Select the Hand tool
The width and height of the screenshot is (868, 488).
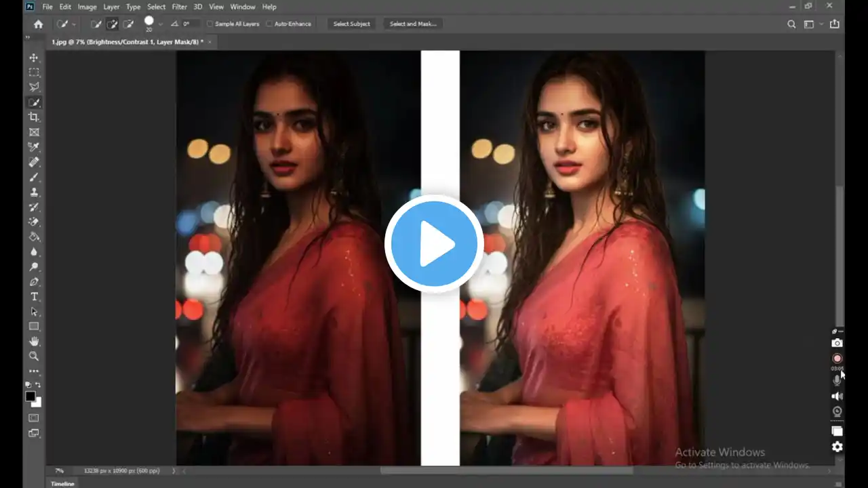(x=34, y=342)
